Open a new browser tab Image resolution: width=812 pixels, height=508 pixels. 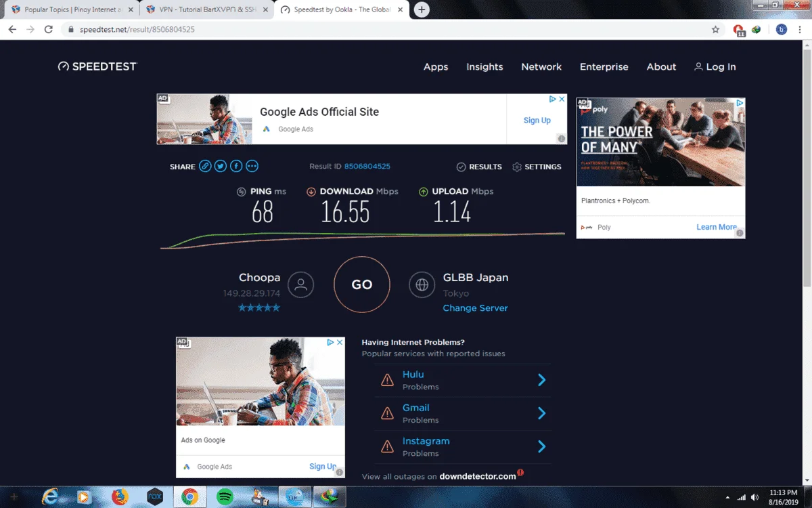(422, 9)
